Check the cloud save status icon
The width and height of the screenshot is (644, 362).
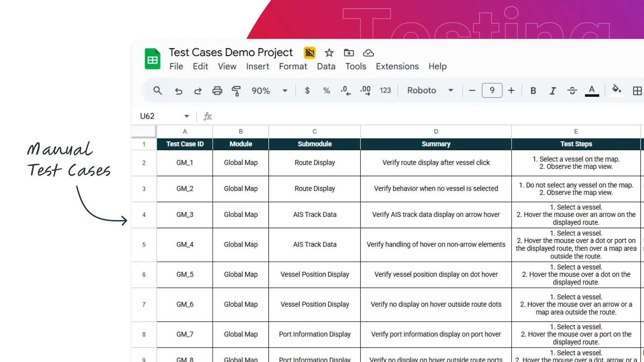(368, 53)
